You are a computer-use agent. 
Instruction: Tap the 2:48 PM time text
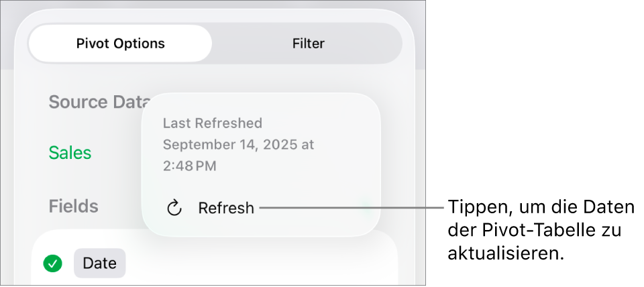pyautogui.click(x=189, y=166)
